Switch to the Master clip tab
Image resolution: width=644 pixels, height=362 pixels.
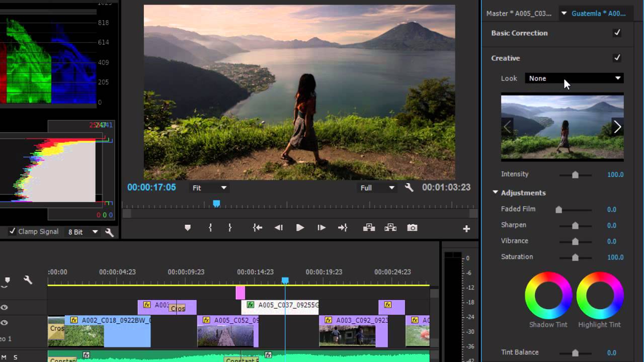518,13
